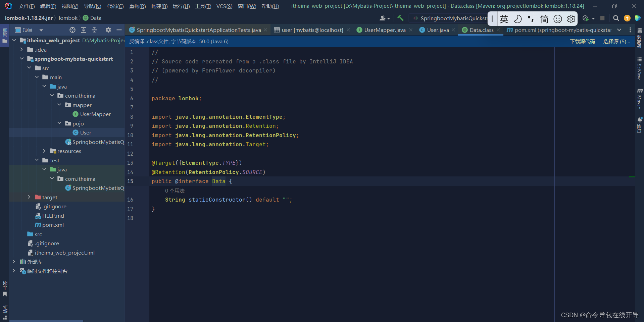
Task: Open the Structure tool window on left edge
Action: click(5, 312)
